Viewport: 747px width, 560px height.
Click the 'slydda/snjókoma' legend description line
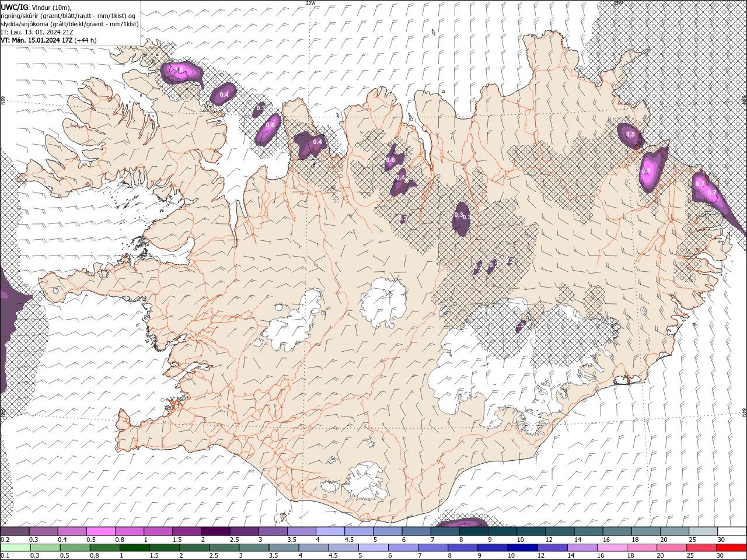[69, 23]
